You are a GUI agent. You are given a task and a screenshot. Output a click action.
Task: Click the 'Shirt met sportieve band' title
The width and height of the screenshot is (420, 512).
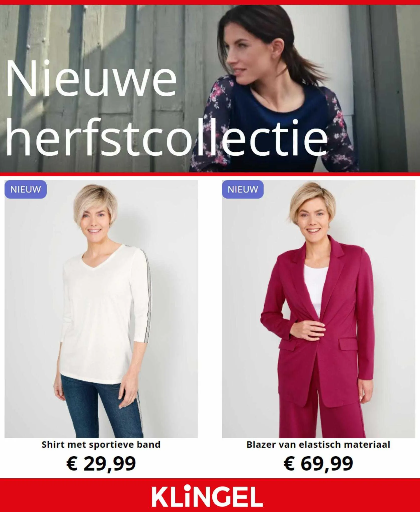[x=101, y=445]
